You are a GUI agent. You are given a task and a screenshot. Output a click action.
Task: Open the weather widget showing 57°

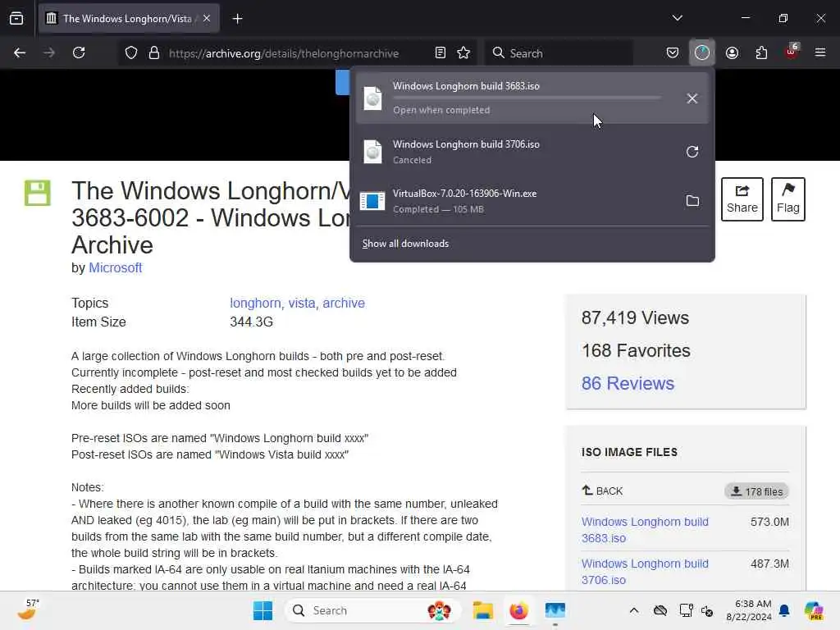(x=28, y=609)
